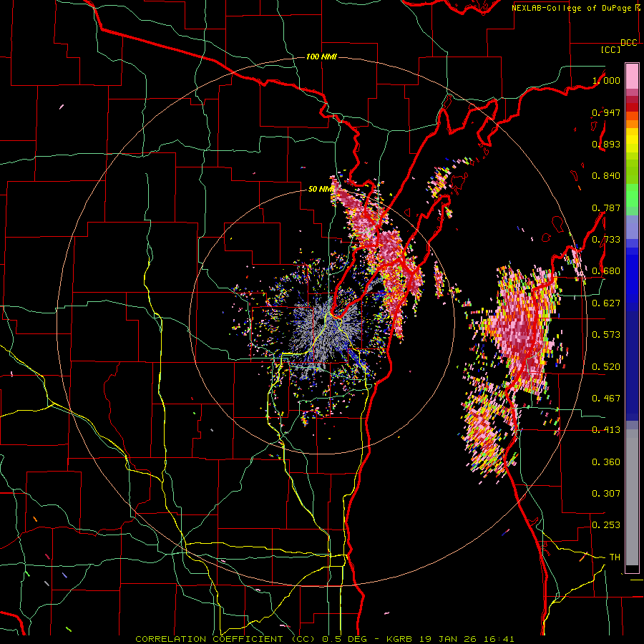Select the 0.627 legend value

click(606, 303)
